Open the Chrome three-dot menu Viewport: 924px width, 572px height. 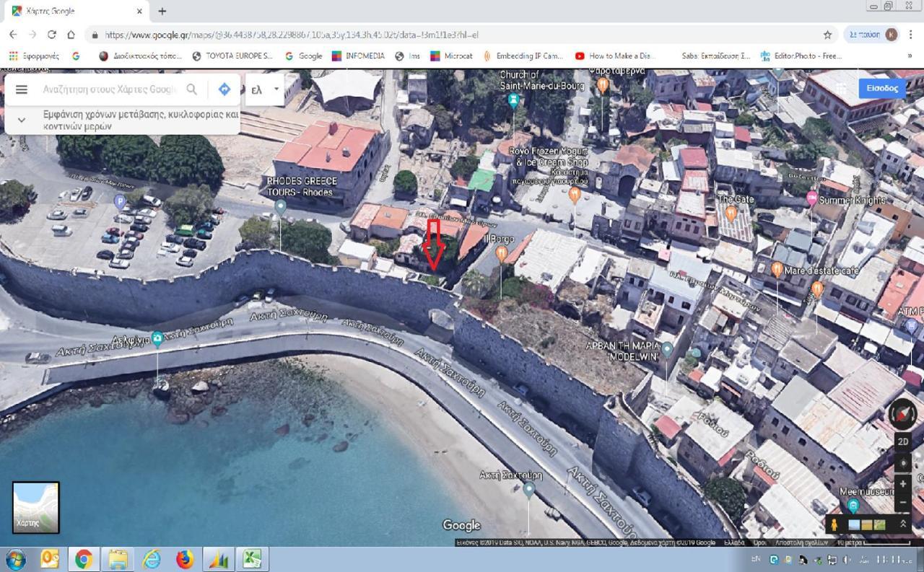point(911,35)
